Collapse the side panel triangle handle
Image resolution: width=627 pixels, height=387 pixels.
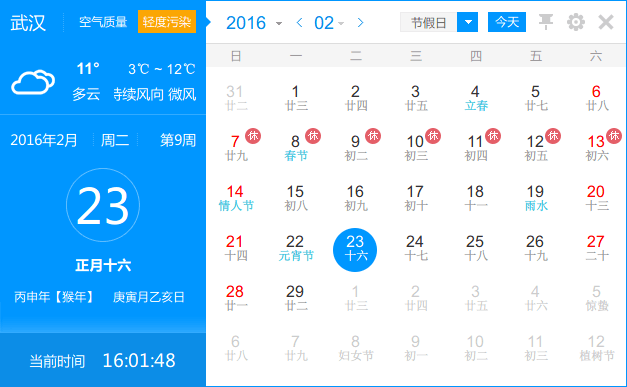[x=208, y=22]
